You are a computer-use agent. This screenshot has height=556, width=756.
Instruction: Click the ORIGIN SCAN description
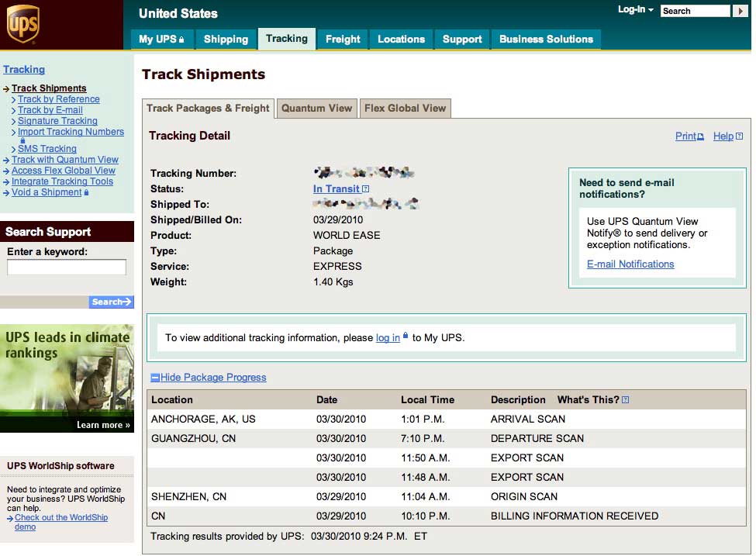coord(524,497)
